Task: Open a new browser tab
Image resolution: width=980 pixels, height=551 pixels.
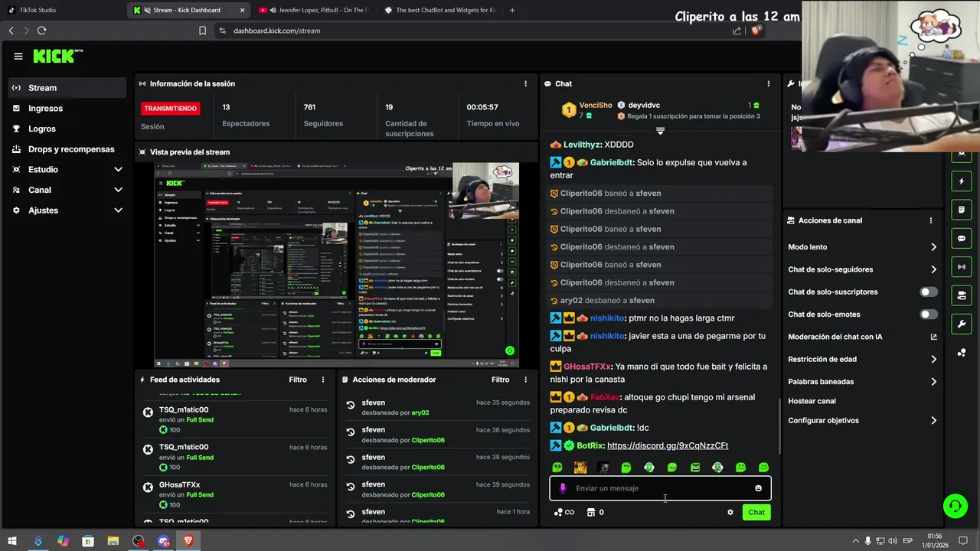Action: [x=512, y=10]
